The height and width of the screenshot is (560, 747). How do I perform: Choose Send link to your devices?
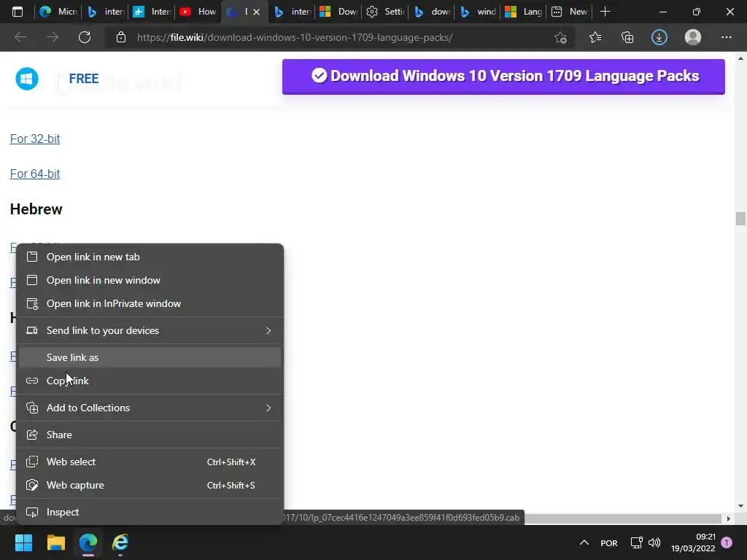tap(150, 330)
